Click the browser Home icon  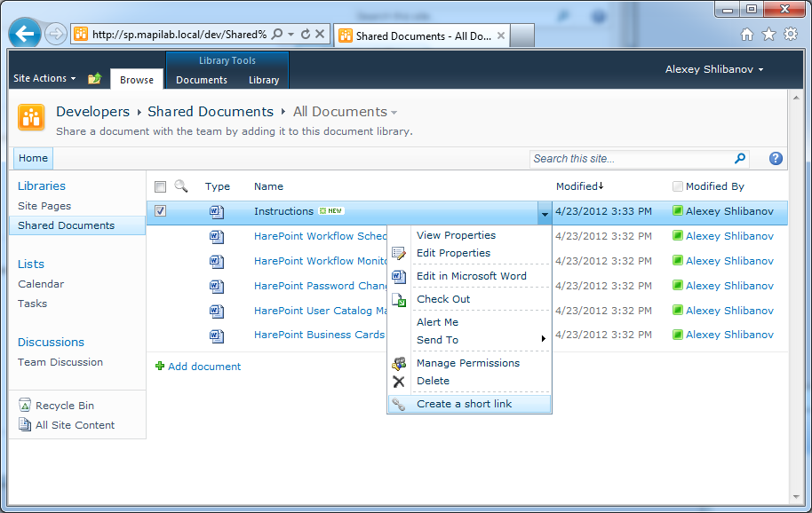click(x=747, y=34)
